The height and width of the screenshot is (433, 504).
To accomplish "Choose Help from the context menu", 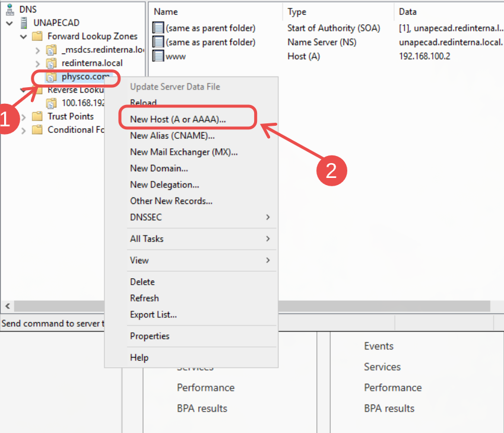I will click(191, 358).
